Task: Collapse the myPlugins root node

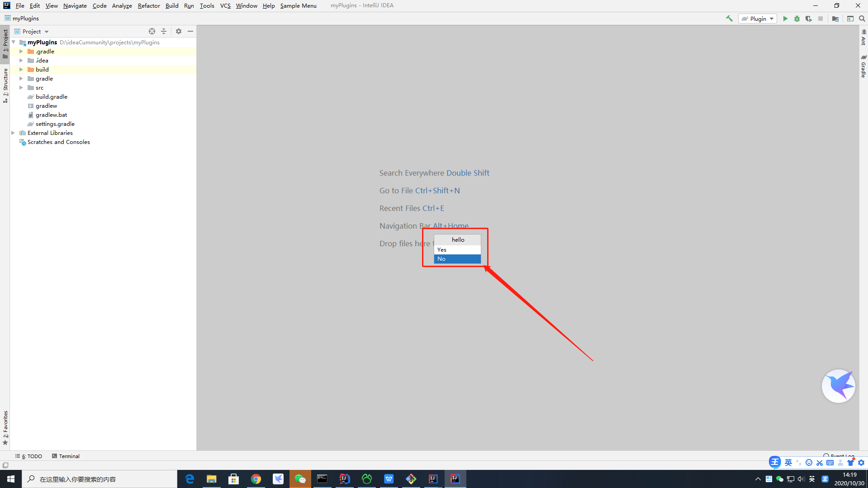Action: tap(14, 42)
